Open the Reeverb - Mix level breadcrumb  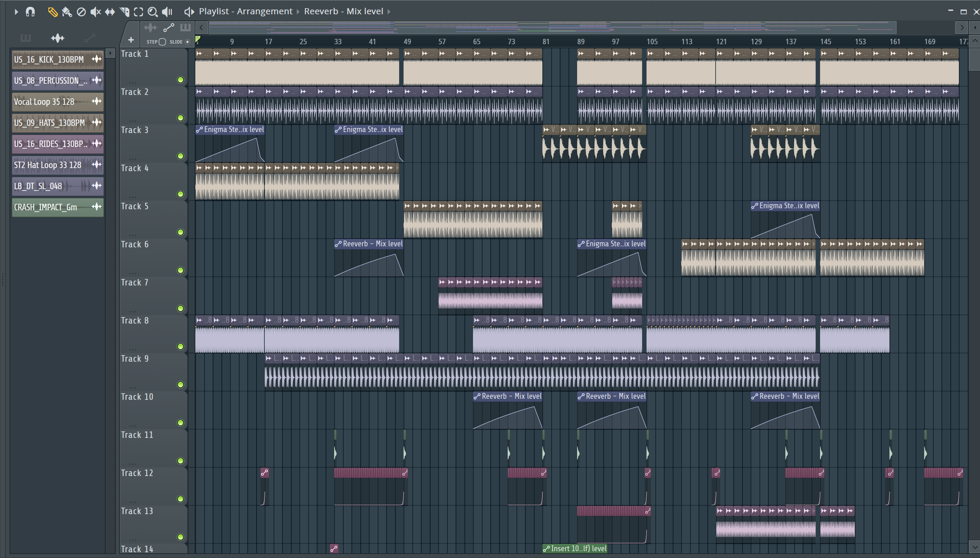point(343,11)
